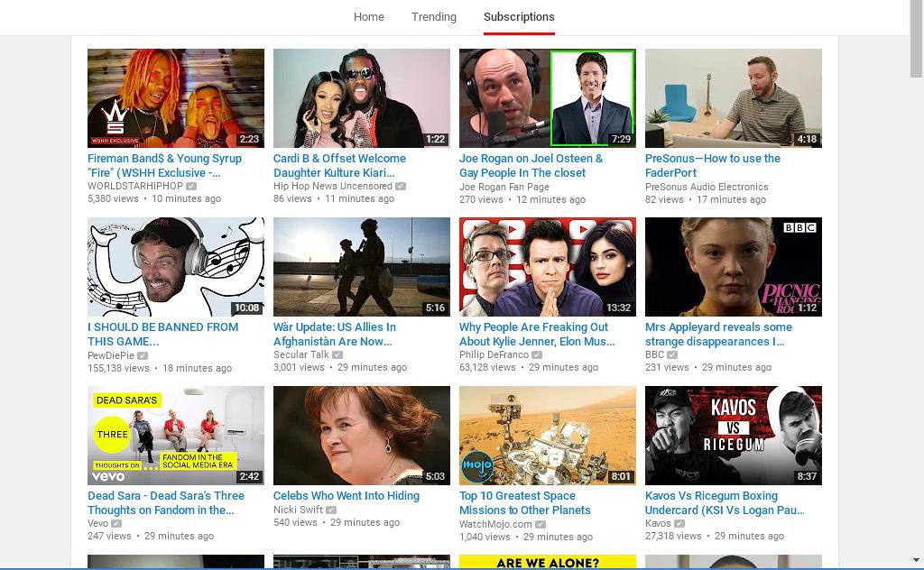Open Kavos Vs Ricegum video thumbnail
Viewport: 924px width, 570px height.
[734, 435]
